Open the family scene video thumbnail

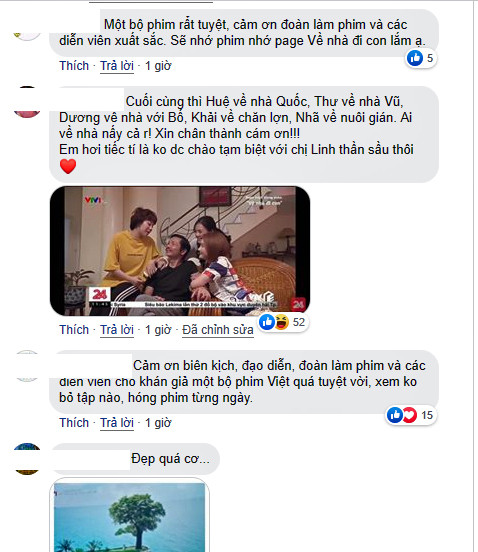(x=180, y=251)
